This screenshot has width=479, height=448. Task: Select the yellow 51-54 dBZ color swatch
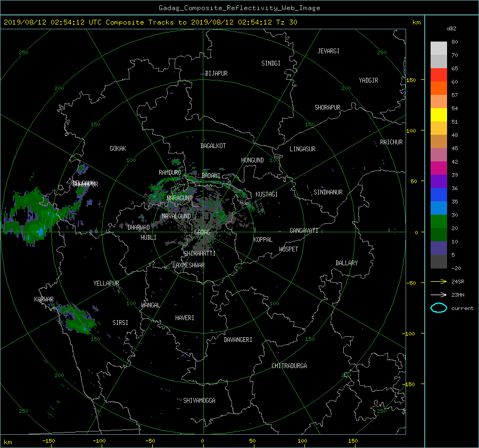(439, 115)
